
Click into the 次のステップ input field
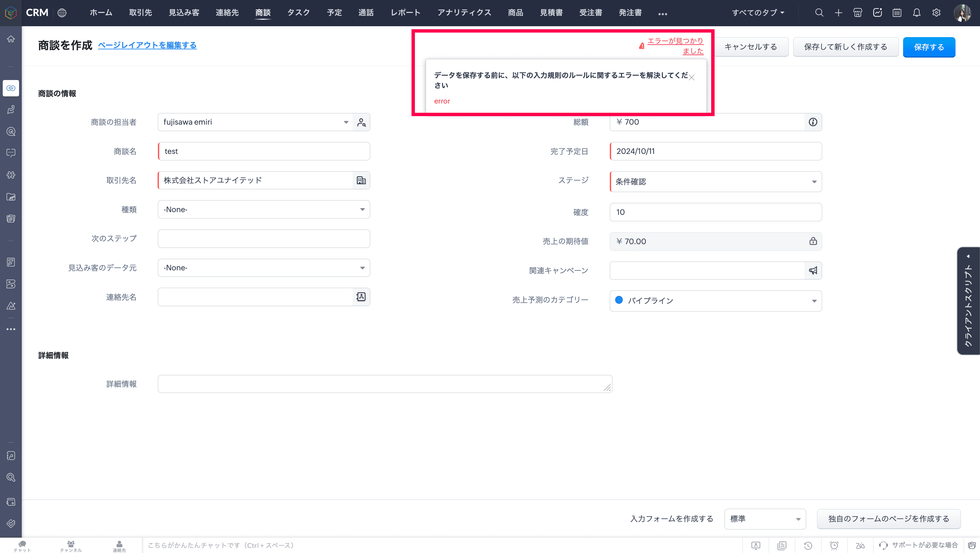coord(264,239)
